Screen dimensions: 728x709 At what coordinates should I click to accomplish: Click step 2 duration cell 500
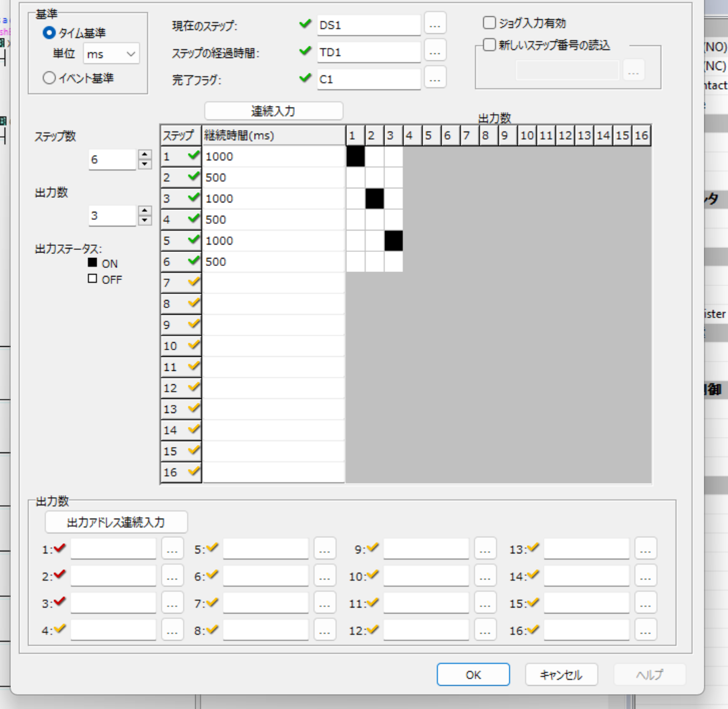click(273, 178)
